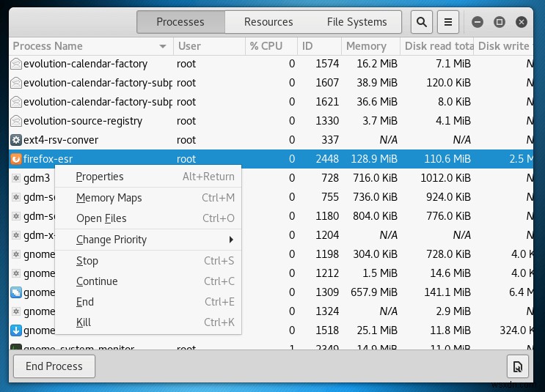Click the icon of process 1309
The width and height of the screenshot is (545, 392).
(16, 292)
